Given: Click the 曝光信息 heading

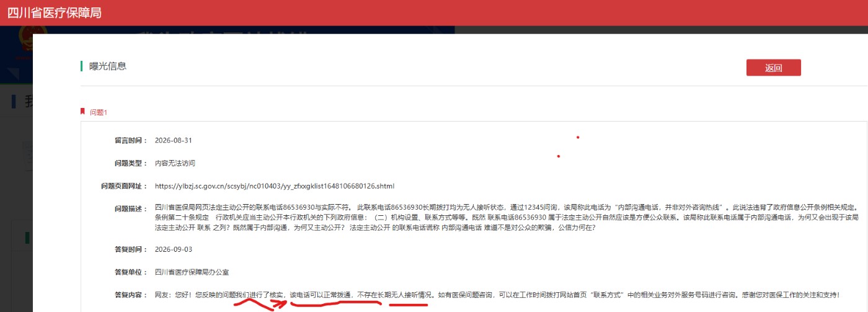Looking at the screenshot, I should [x=108, y=66].
